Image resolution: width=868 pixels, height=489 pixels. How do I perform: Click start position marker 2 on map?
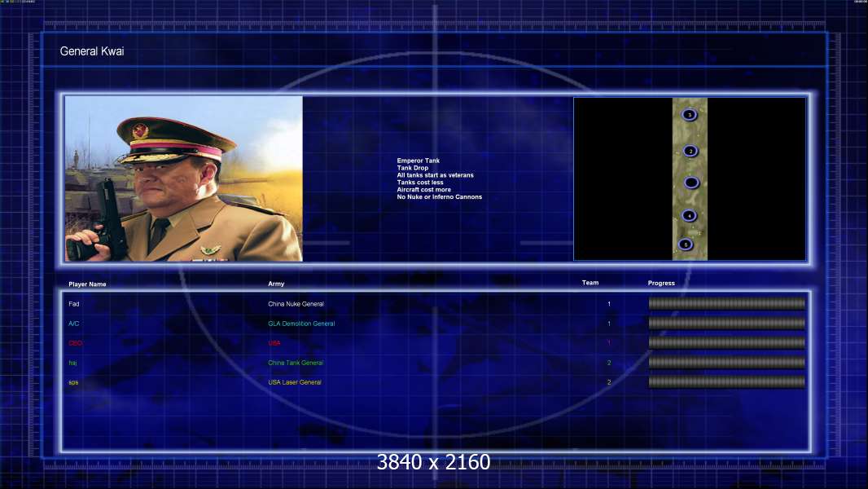(690, 151)
